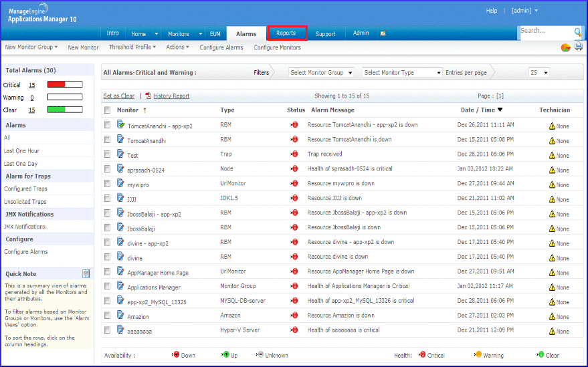Click the critical status icon for Applications Manager

[294, 286]
